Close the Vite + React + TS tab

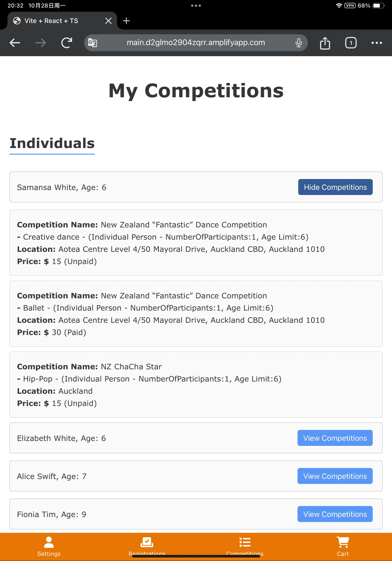[x=108, y=21]
